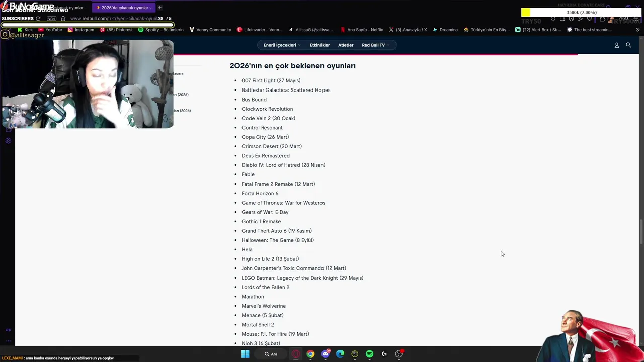Screen dimensions: 644x362
Task: Click "Copa City (26 Mart)" entry
Action: tap(265, 137)
